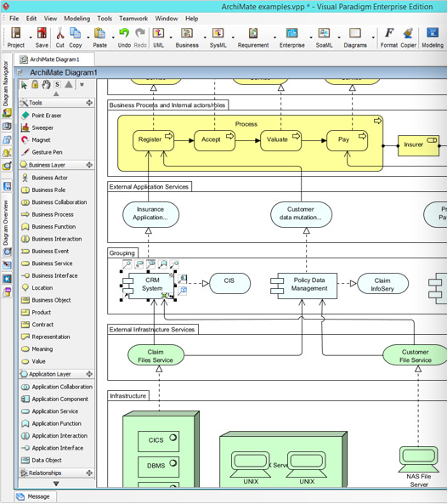Click the Paste clipboard icon

[100, 33]
